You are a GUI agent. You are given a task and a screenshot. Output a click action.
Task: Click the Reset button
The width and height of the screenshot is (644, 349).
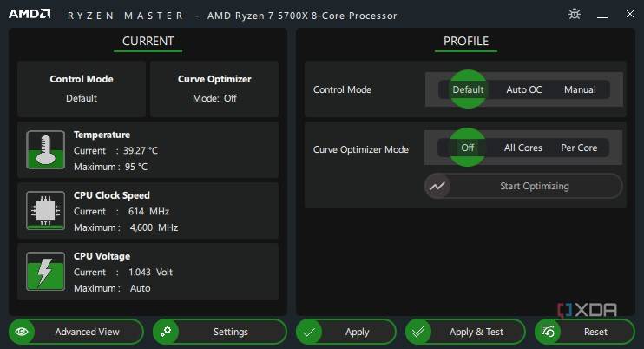pyautogui.click(x=583, y=332)
